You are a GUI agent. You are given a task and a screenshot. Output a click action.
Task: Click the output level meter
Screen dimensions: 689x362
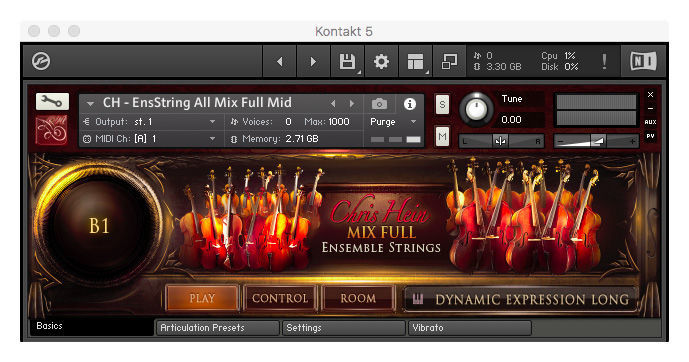[x=596, y=110]
